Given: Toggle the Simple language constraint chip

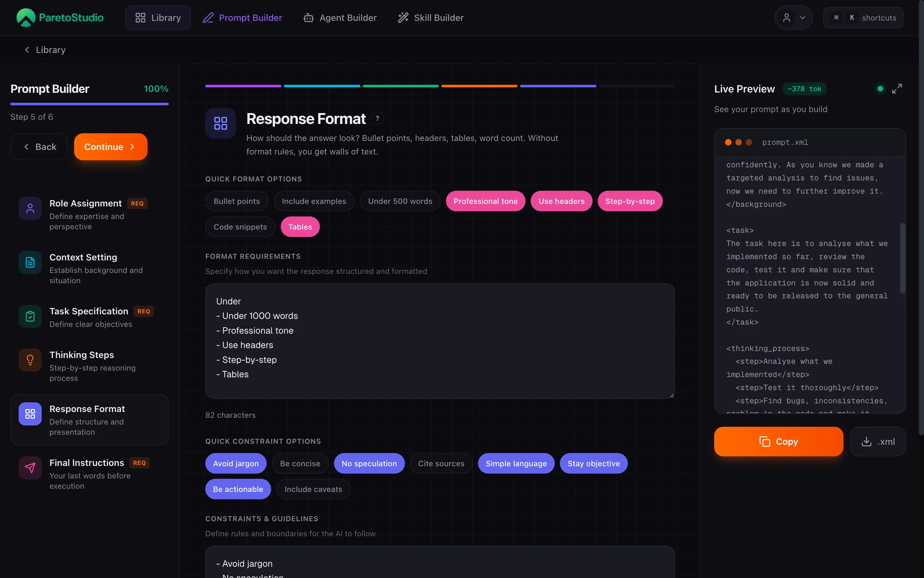Looking at the screenshot, I should [x=516, y=463].
